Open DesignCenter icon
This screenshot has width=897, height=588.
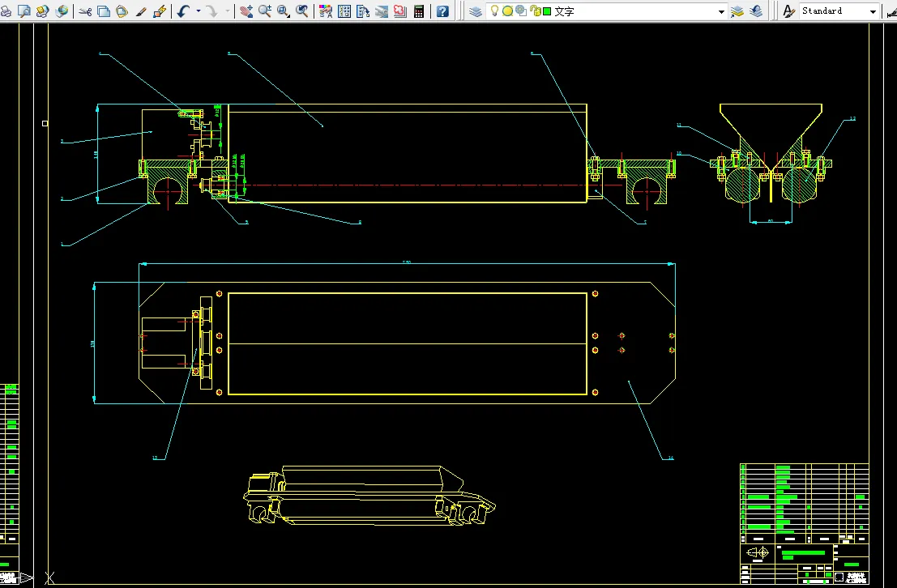pos(344,11)
